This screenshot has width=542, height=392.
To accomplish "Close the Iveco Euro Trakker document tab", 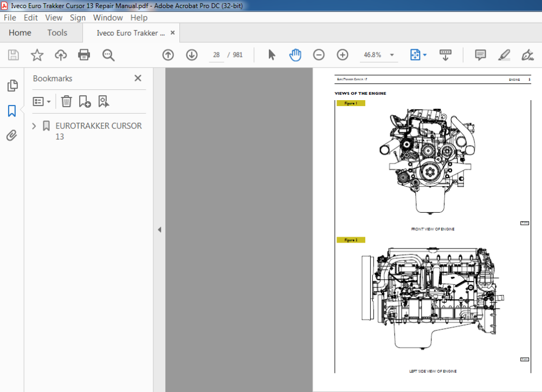I will 172,33.
